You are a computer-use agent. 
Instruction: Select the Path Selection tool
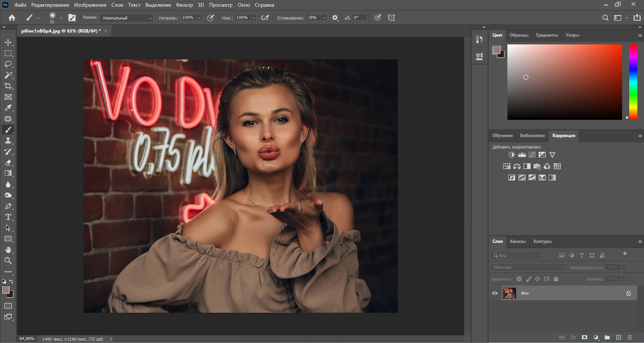tap(8, 228)
